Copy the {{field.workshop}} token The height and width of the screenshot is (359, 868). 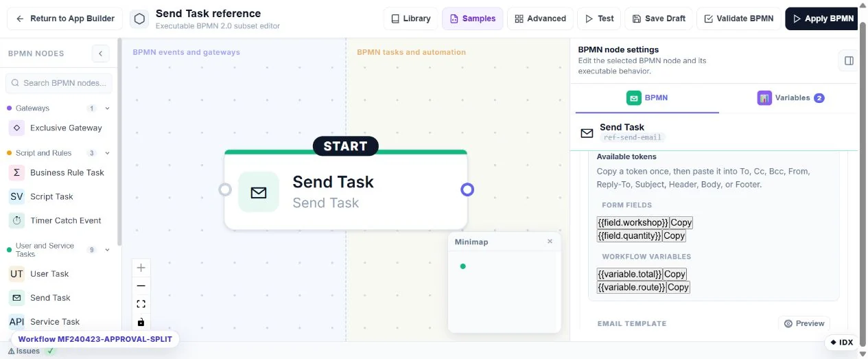[x=681, y=222]
